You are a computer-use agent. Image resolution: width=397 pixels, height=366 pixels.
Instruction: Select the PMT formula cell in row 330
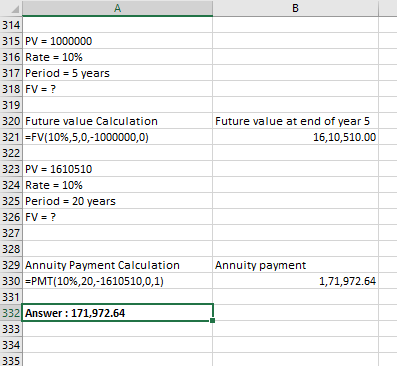tap(117, 281)
